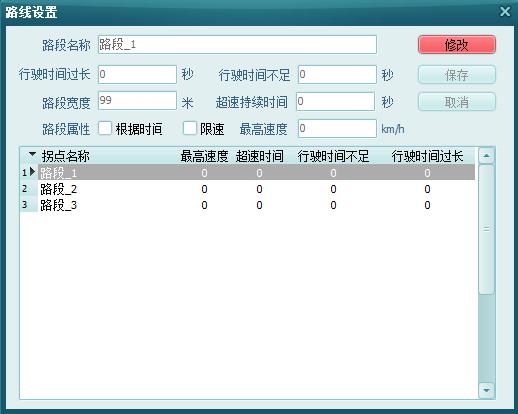518x414 pixels.
Task: Enable the 限速 checkbox
Action: [x=190, y=128]
